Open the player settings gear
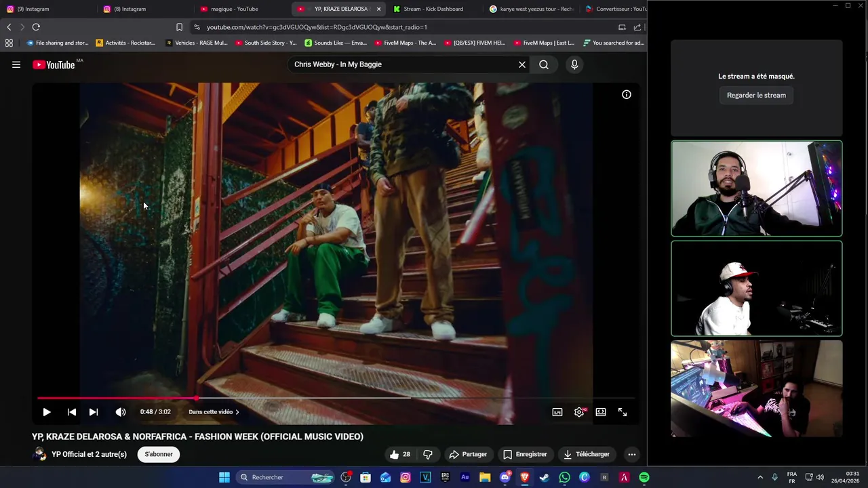868x488 pixels. tap(579, 412)
